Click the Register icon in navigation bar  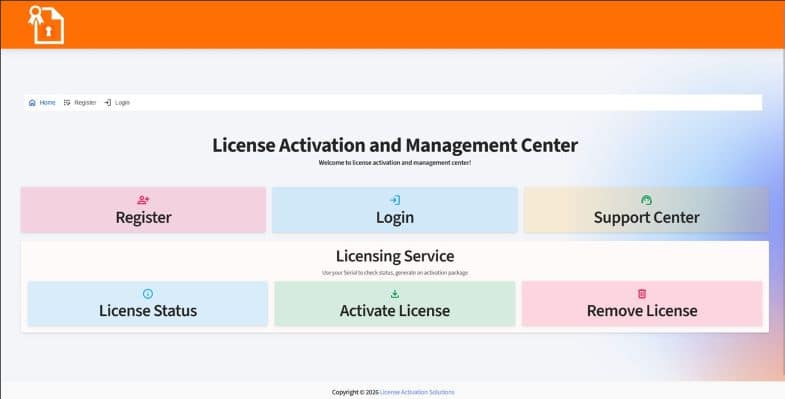coord(67,103)
